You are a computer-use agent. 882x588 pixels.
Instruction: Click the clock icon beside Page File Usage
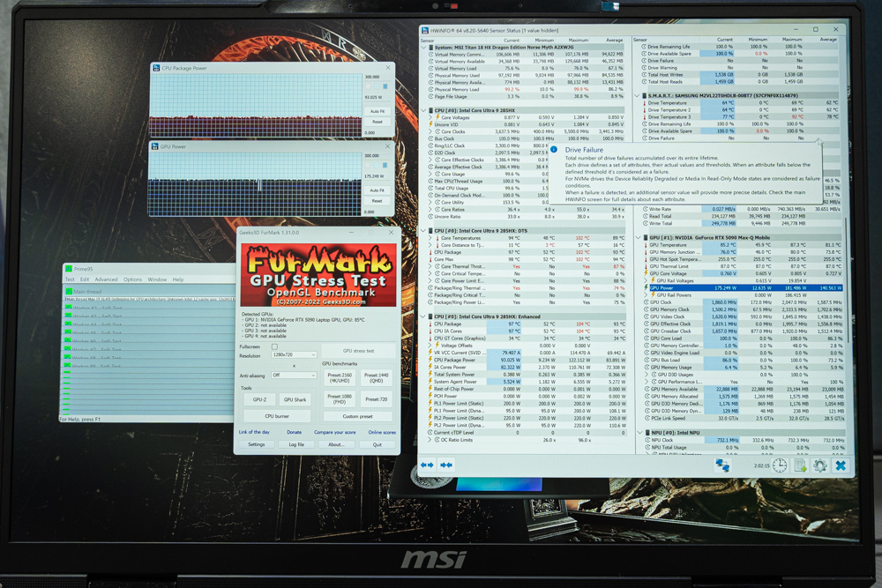(431, 97)
